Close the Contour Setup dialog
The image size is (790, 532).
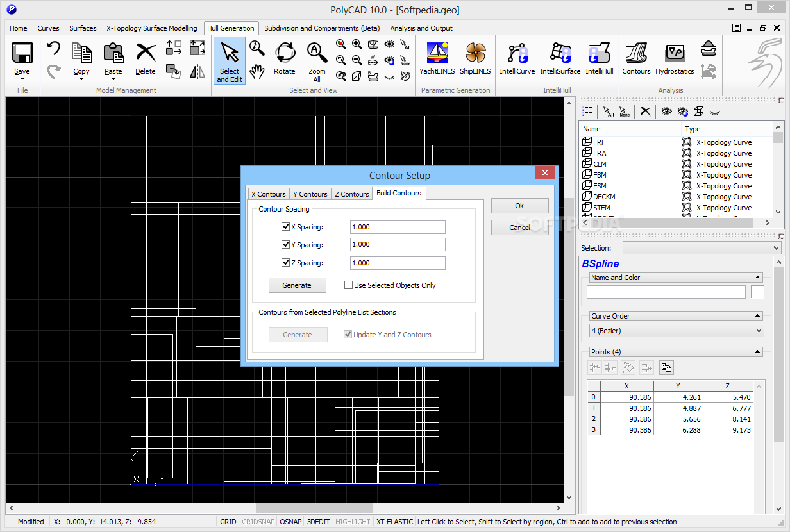[x=544, y=173]
